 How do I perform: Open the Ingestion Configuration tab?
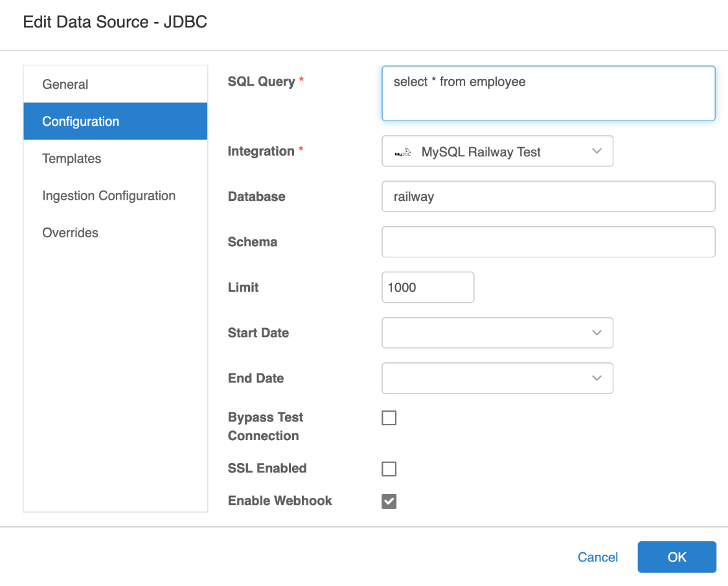[x=115, y=196]
